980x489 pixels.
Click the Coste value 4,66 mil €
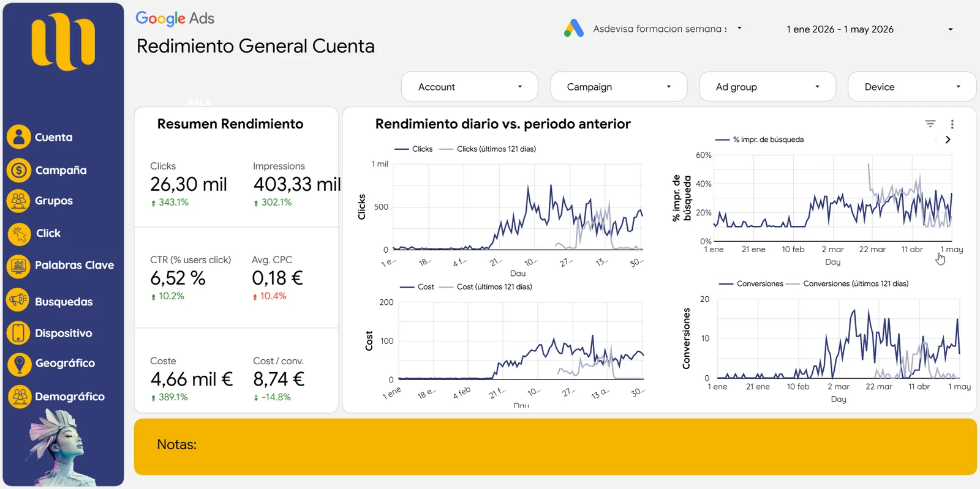coord(192,379)
